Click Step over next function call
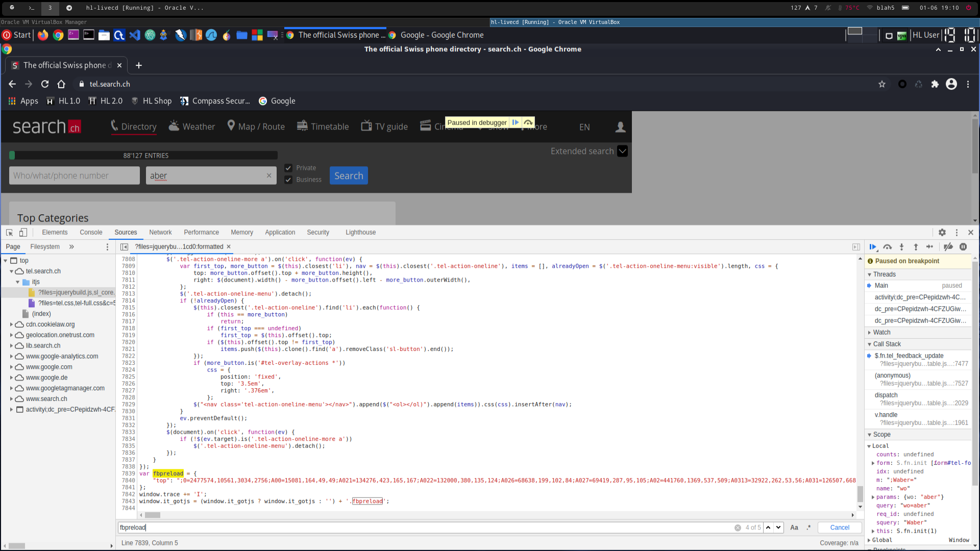 [888, 247]
